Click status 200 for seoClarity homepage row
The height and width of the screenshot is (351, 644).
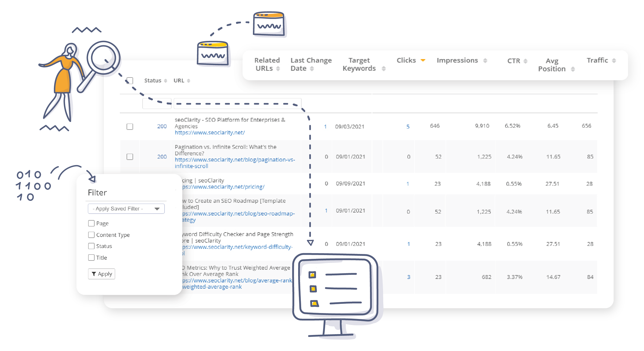click(x=162, y=126)
